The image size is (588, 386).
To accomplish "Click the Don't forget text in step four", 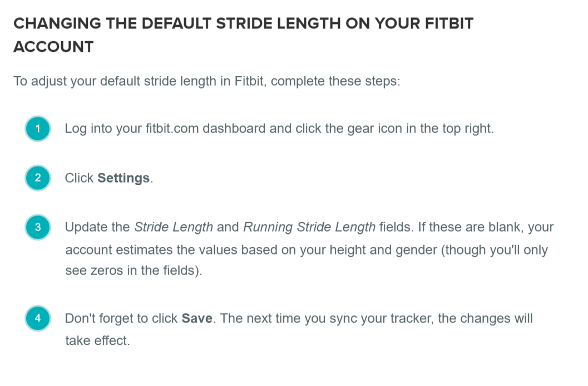I will pos(100,319).
